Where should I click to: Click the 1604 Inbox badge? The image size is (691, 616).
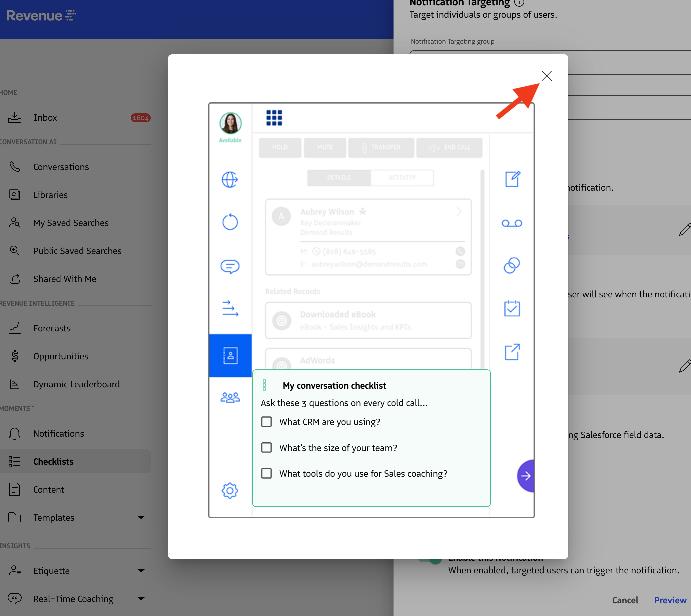(x=140, y=118)
